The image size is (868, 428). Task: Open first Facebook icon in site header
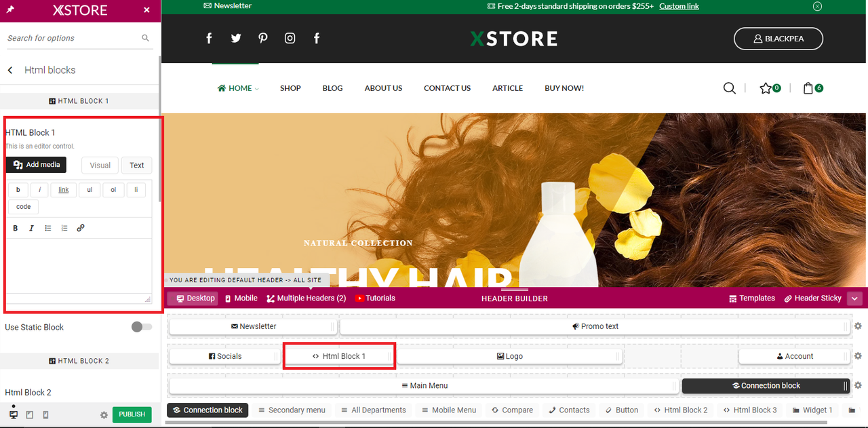[209, 38]
